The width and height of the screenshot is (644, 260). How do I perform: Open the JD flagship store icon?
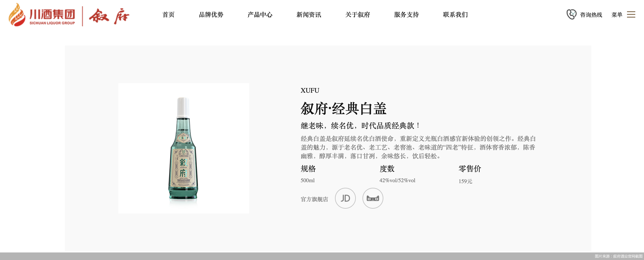click(345, 198)
